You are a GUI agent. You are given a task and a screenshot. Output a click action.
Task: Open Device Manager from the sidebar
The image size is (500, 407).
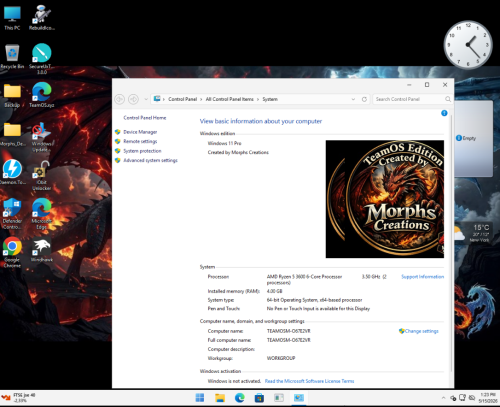coord(140,132)
